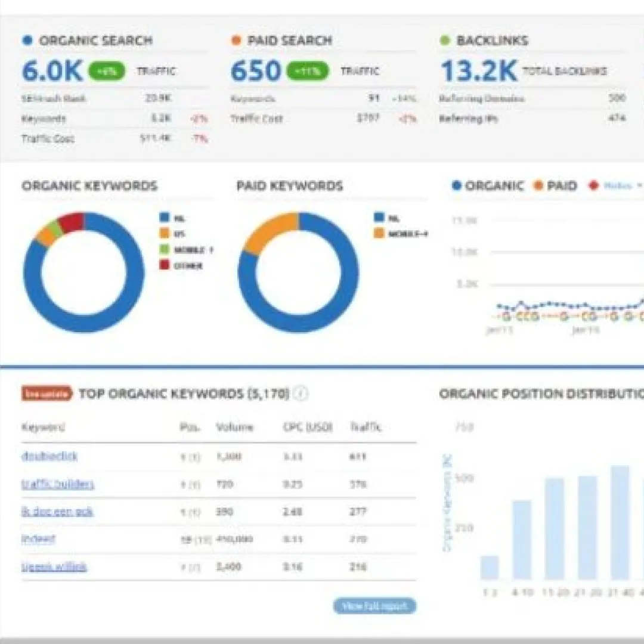The width and height of the screenshot is (644, 644).
Task: Click the info icon beside Top Organic Keywords
Action: (301, 394)
